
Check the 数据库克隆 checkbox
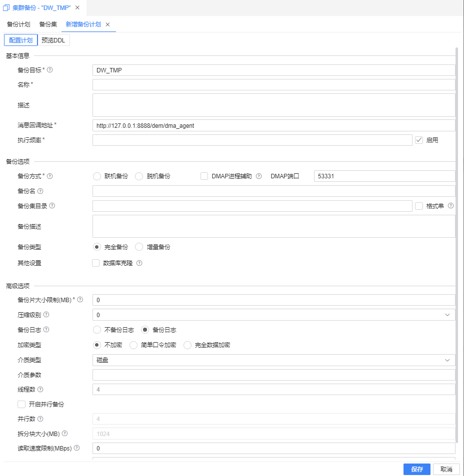pyautogui.click(x=95, y=263)
